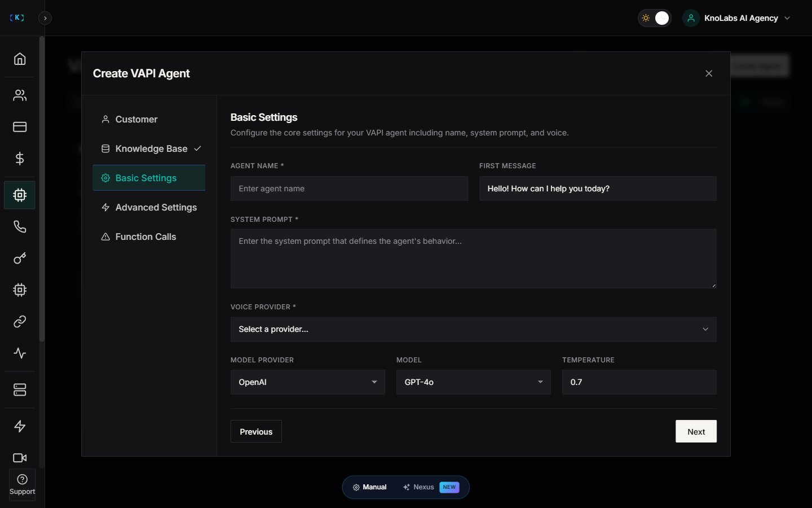This screenshot has height=508, width=812.
Task: Open the Support help button
Action: point(22,485)
